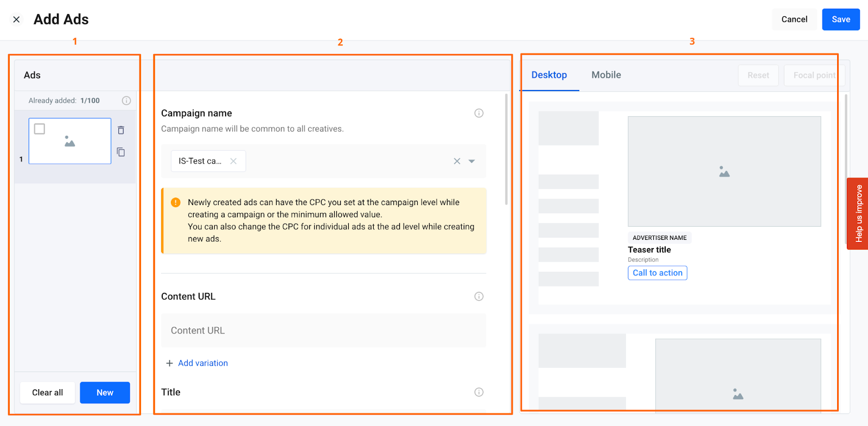This screenshot has height=426, width=868.
Task: Select the Desktop preview tab
Action: tap(549, 75)
